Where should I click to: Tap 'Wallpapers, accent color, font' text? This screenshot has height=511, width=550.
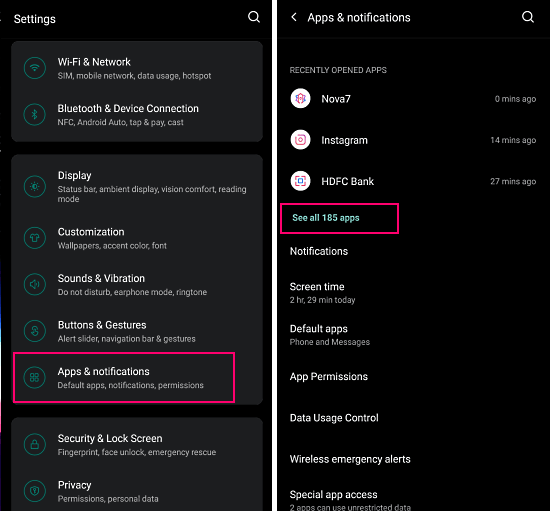[x=112, y=246]
